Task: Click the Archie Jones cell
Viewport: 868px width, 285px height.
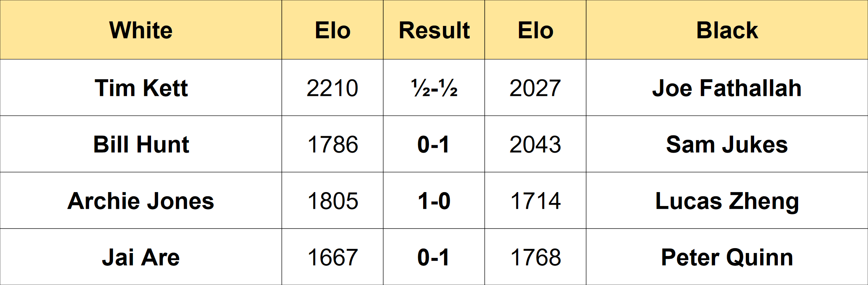Action: click(141, 200)
